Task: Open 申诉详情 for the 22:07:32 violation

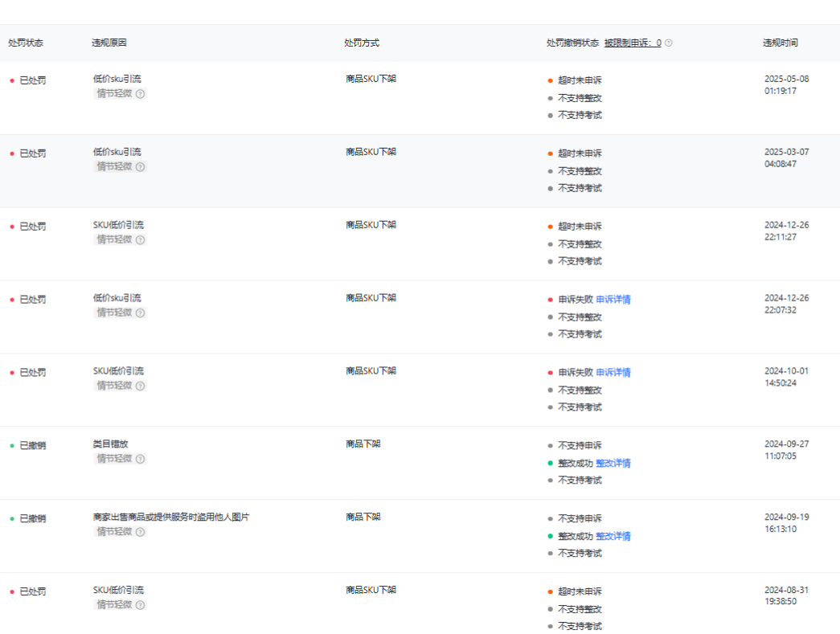Action: coord(613,300)
